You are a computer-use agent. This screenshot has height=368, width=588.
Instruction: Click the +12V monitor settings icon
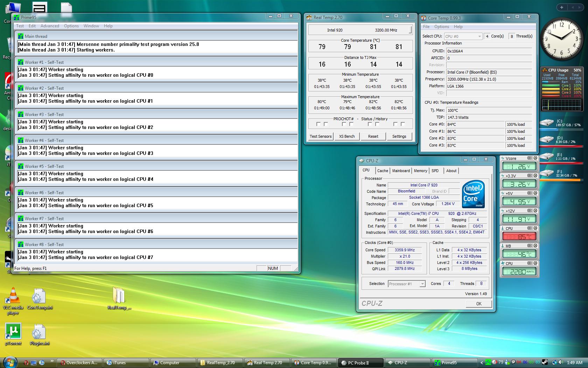click(530, 211)
